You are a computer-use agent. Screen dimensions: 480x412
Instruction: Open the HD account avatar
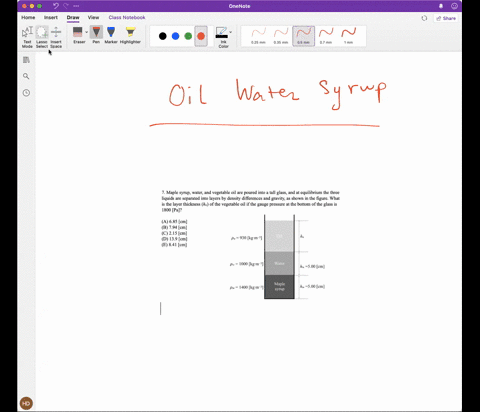tap(26, 403)
